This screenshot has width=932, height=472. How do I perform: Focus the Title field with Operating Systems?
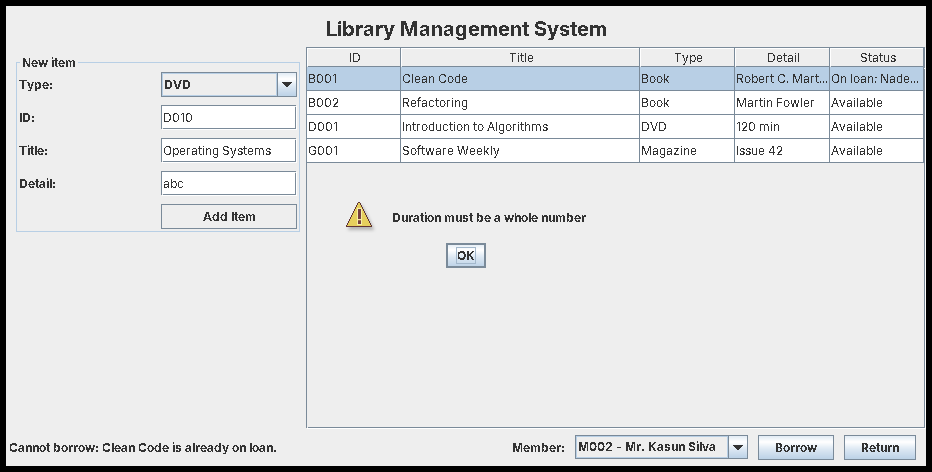tap(228, 150)
